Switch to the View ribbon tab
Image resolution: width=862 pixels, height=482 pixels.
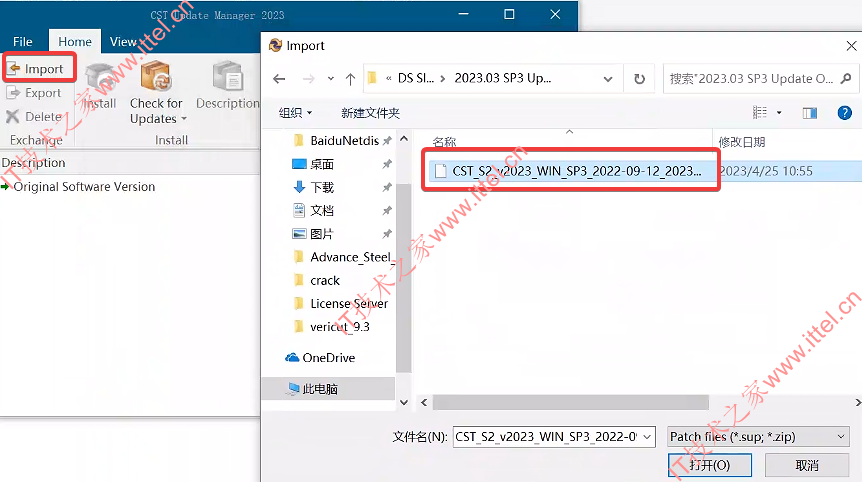tap(124, 42)
